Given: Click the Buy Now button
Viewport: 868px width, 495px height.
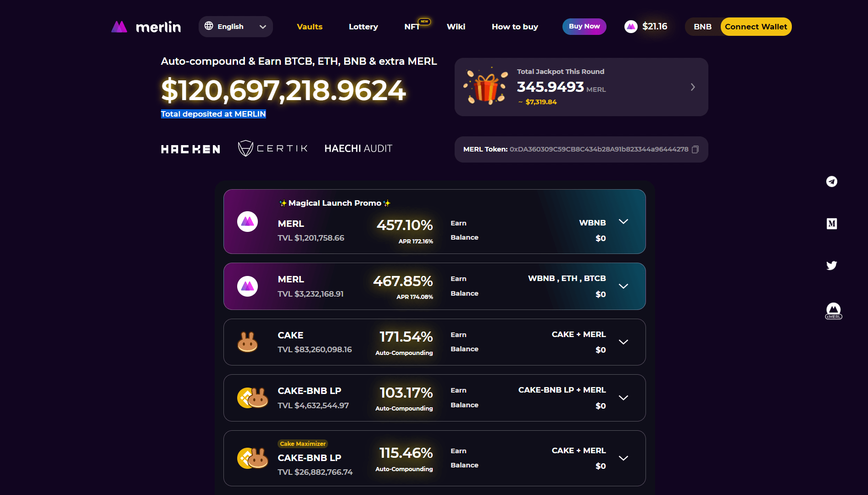Looking at the screenshot, I should (x=584, y=27).
